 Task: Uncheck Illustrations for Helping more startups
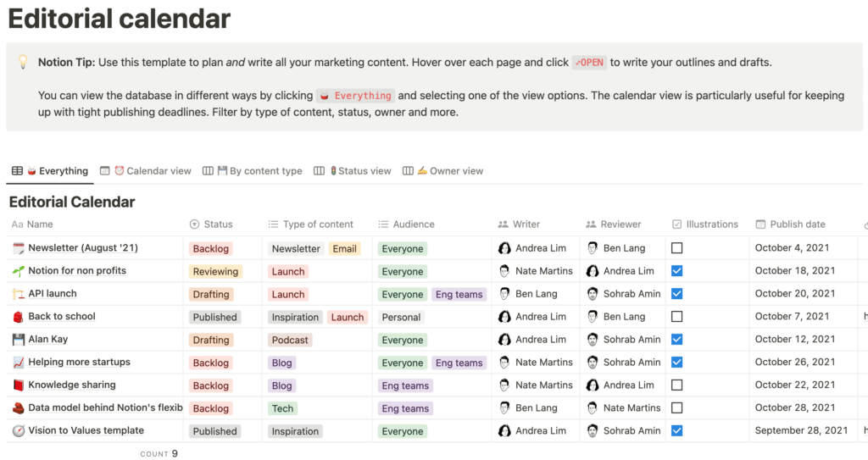[x=676, y=363]
